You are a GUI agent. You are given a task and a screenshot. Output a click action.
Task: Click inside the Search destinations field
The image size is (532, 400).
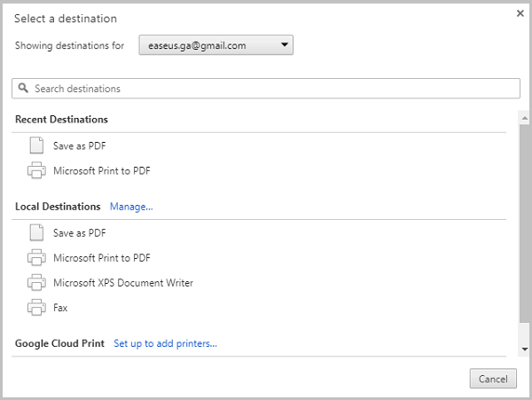[266, 89]
